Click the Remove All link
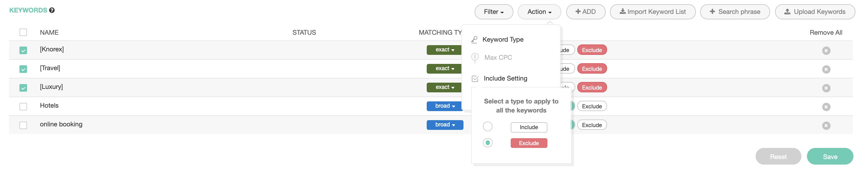The width and height of the screenshot is (868, 175). click(x=826, y=33)
